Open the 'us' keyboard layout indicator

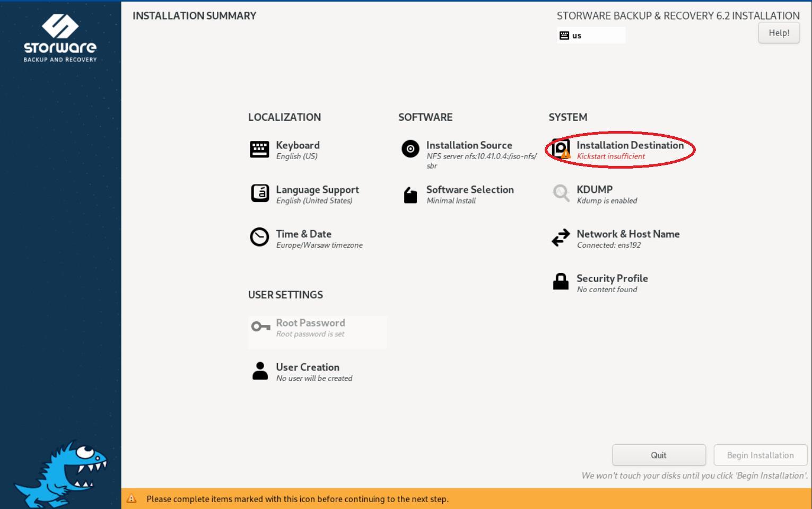[591, 36]
